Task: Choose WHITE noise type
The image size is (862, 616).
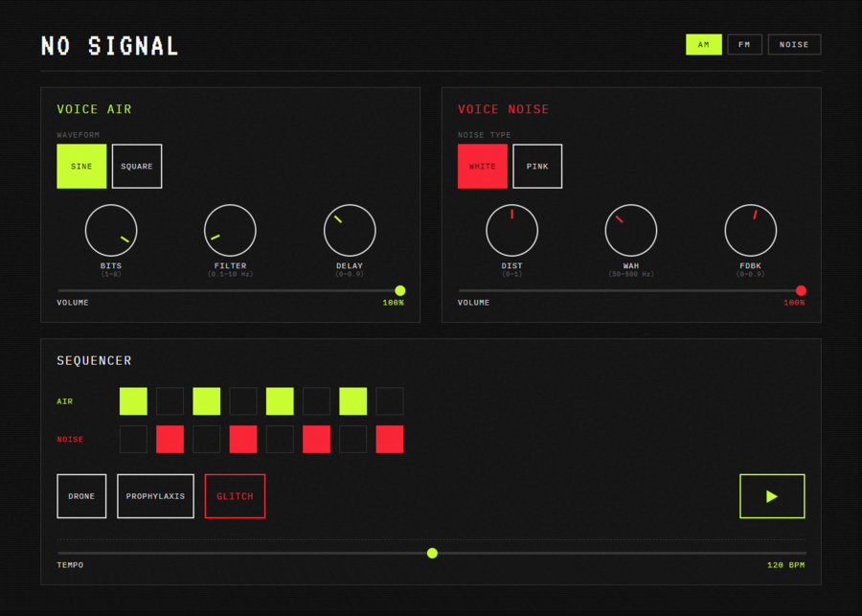Action: [x=482, y=166]
